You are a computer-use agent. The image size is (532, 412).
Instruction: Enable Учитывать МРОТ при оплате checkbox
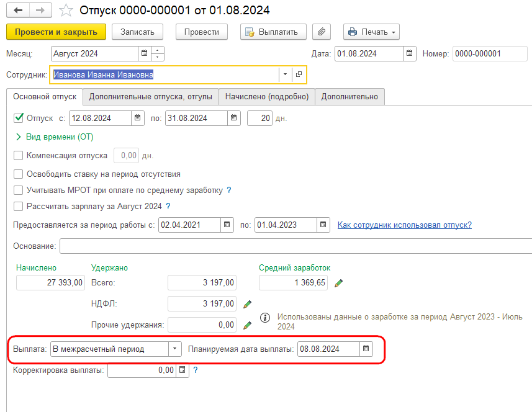point(19,190)
